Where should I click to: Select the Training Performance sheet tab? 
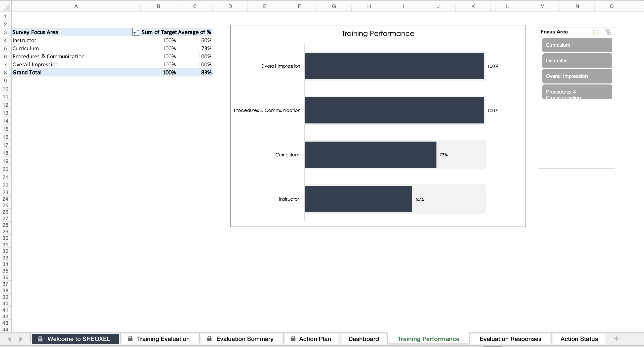[428, 339]
